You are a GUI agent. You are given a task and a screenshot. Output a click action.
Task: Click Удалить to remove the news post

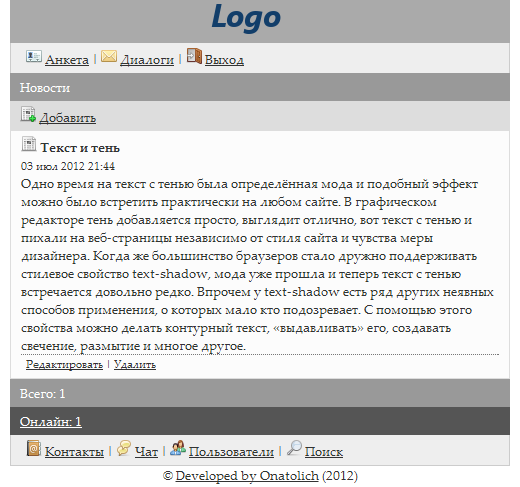[135, 364]
